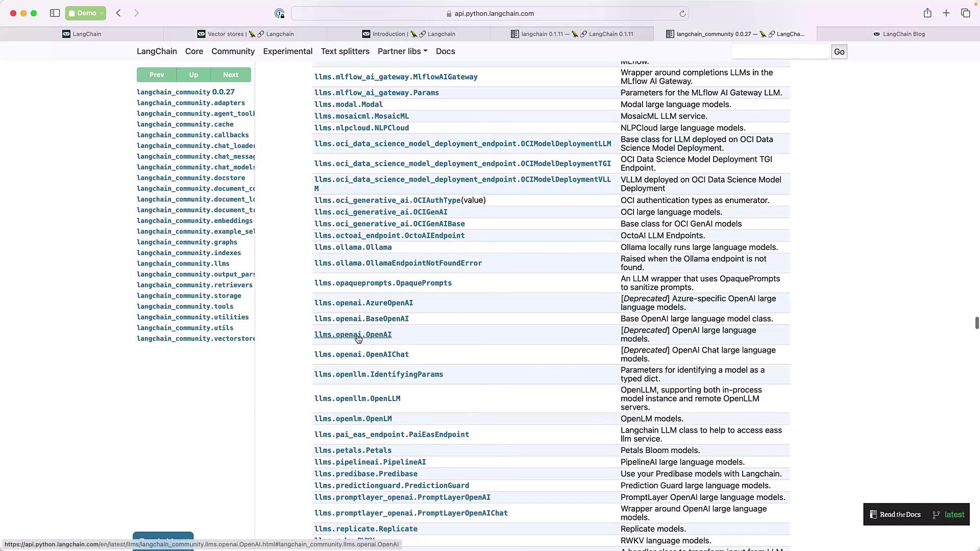This screenshot has height=551, width=980.
Task: Open a new tab with the plus icon
Action: [946, 13]
